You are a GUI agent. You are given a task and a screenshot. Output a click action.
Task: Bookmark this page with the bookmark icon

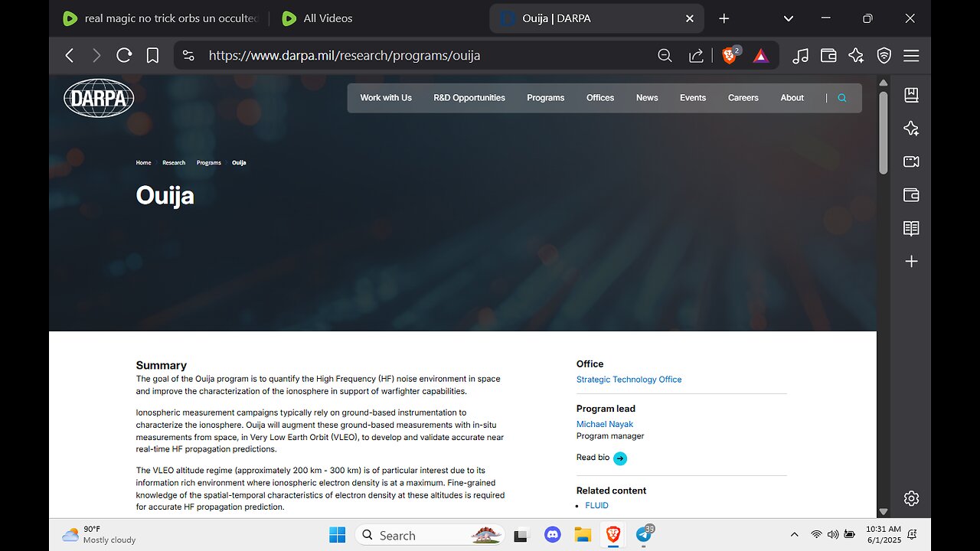click(x=152, y=55)
